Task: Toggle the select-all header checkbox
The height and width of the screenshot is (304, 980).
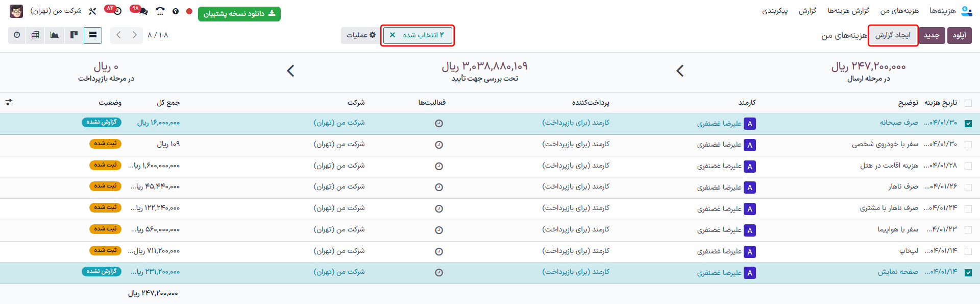Action: (x=968, y=103)
